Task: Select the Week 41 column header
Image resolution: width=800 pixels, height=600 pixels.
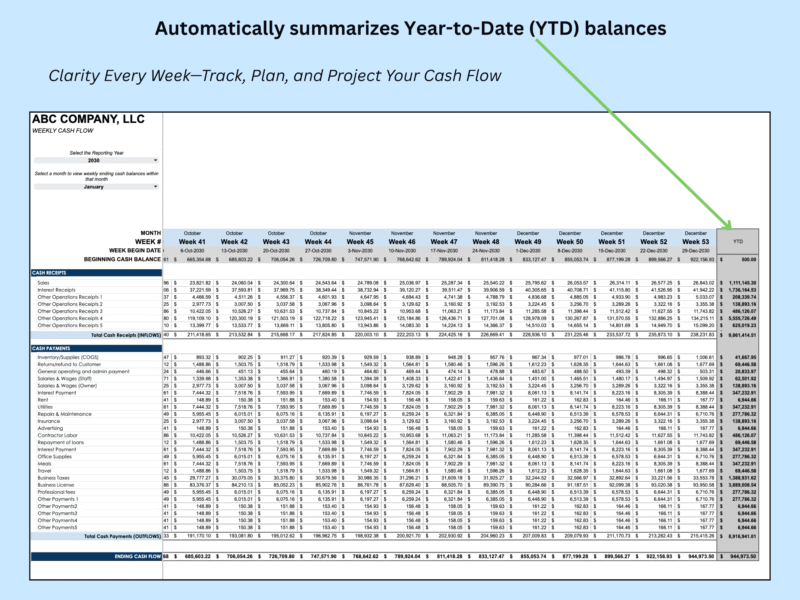Action: 192,242
